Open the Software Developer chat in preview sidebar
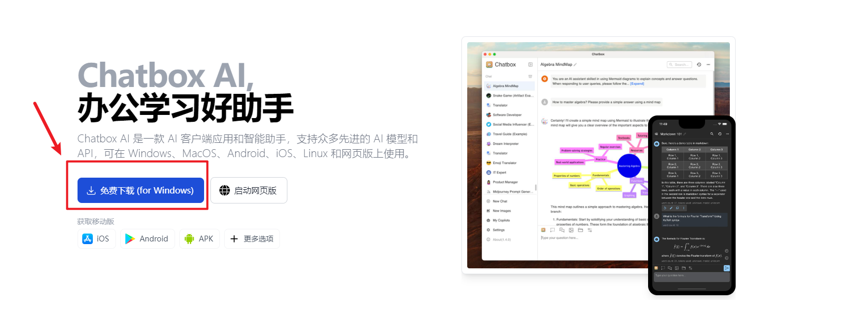The width and height of the screenshot is (868, 320). [510, 115]
